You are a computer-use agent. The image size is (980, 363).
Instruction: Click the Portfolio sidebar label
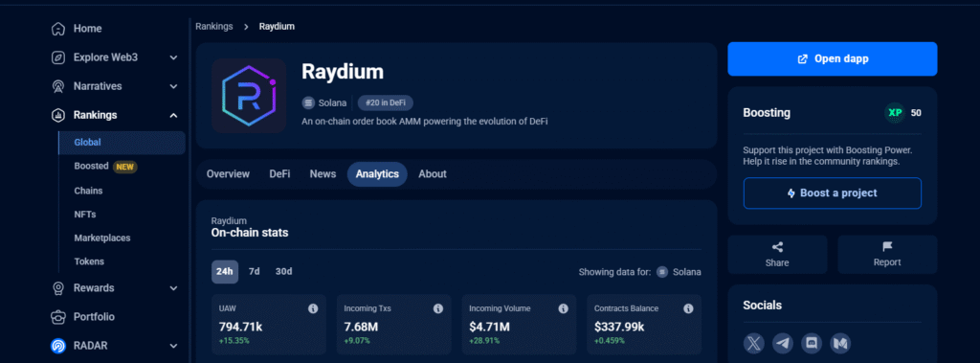click(94, 317)
